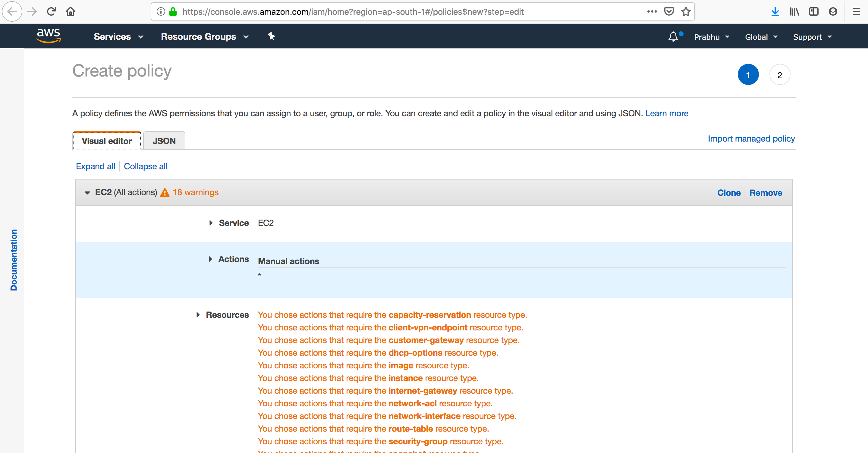Clone the EC2 permission block
This screenshot has width=868, height=453.
tap(729, 193)
